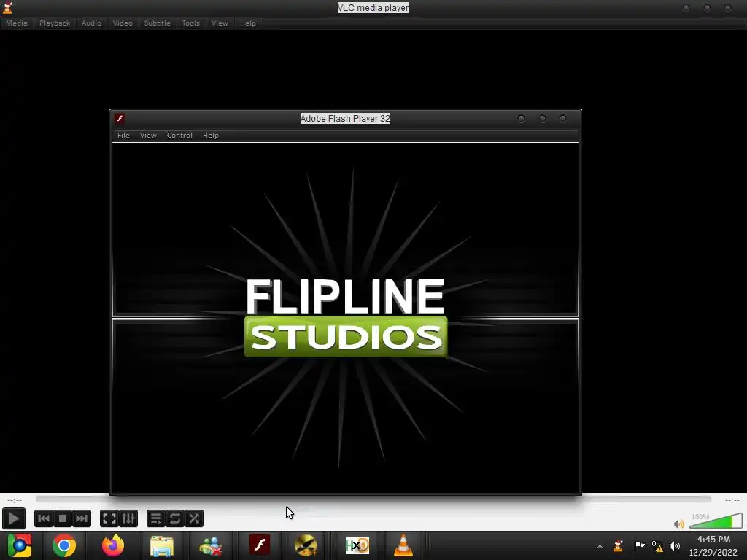This screenshot has width=747, height=560.
Task: Minimize the Adobe Flash Player window
Action: [521, 119]
